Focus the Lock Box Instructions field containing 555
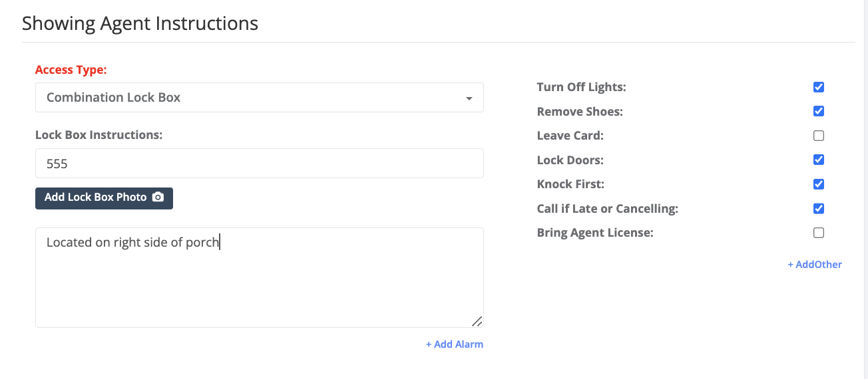Screen dimensions: 868x379 tap(260, 163)
